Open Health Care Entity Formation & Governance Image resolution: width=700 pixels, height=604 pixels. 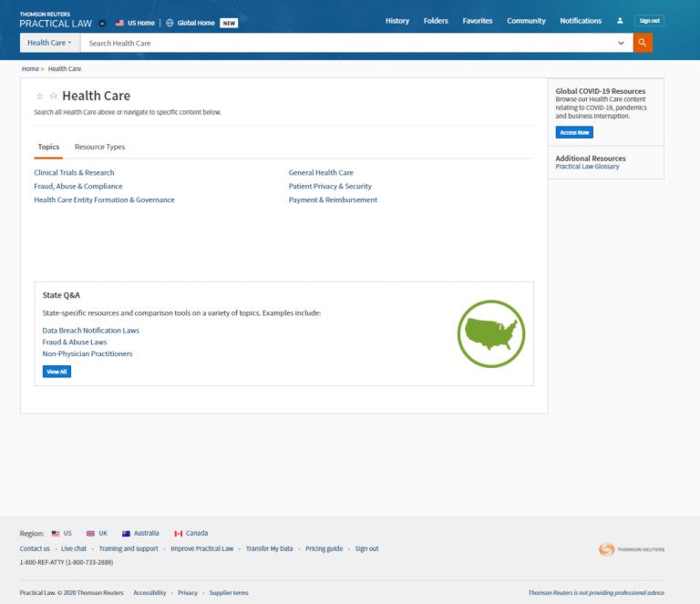coord(104,200)
